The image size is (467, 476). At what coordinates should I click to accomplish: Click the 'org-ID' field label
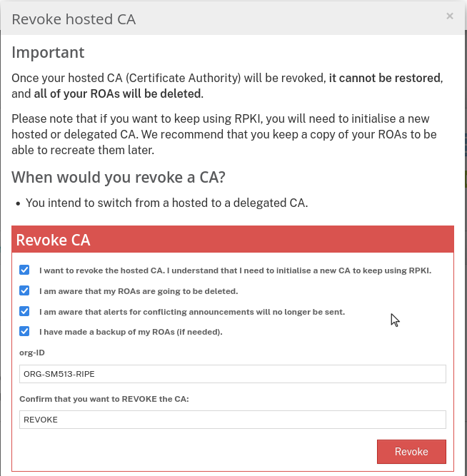tap(32, 353)
